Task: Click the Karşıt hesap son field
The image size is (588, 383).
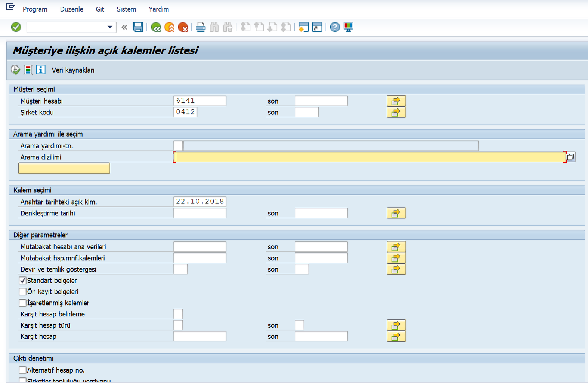Action: coord(321,337)
